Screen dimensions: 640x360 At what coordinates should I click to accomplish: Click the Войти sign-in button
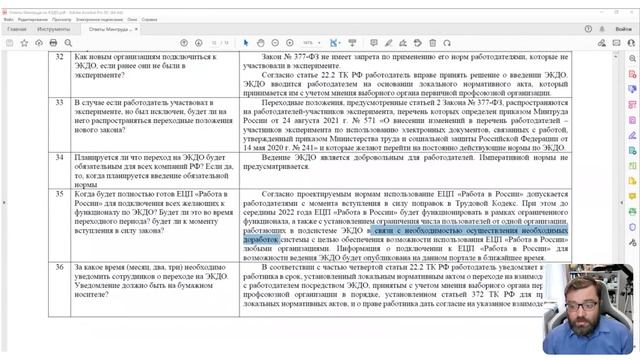pos(623,29)
